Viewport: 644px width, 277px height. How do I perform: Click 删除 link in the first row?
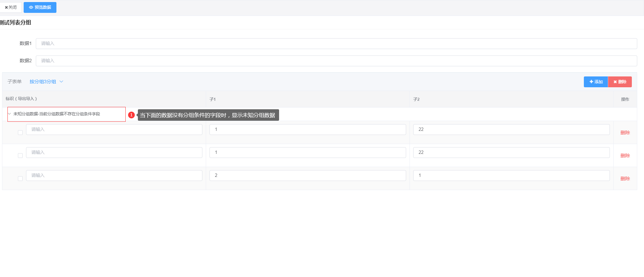coord(625,133)
